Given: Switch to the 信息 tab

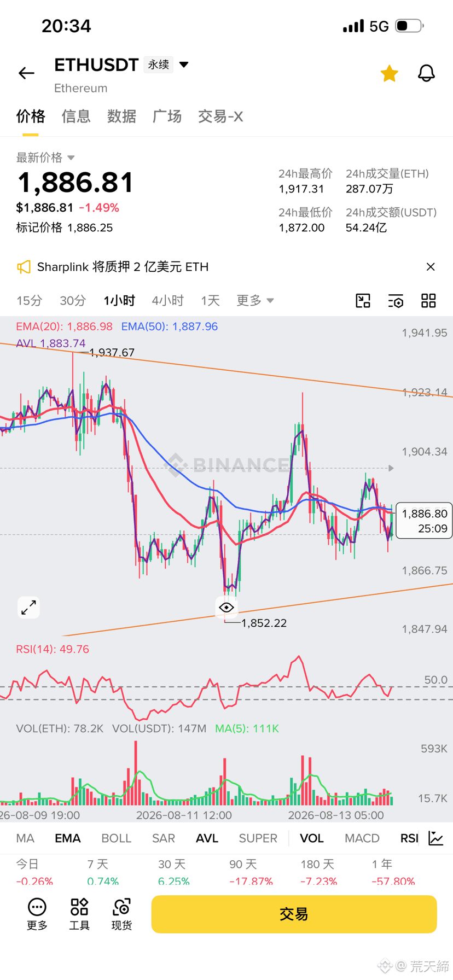Looking at the screenshot, I should (x=76, y=116).
